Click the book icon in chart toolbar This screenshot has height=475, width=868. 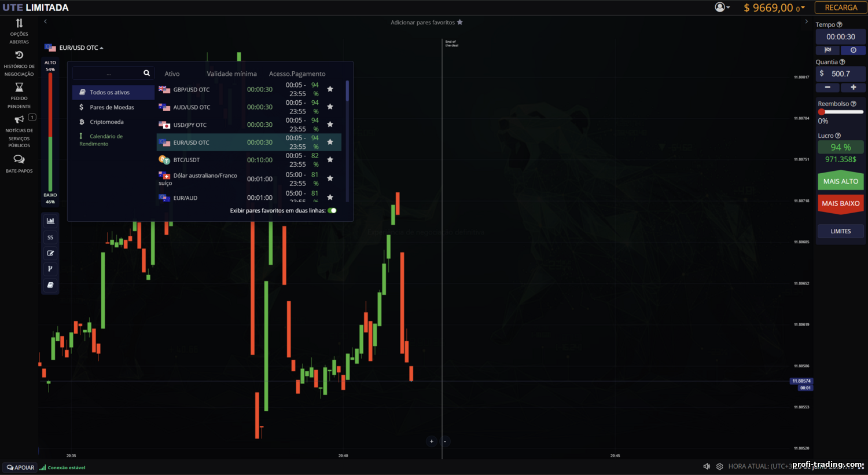click(50, 285)
